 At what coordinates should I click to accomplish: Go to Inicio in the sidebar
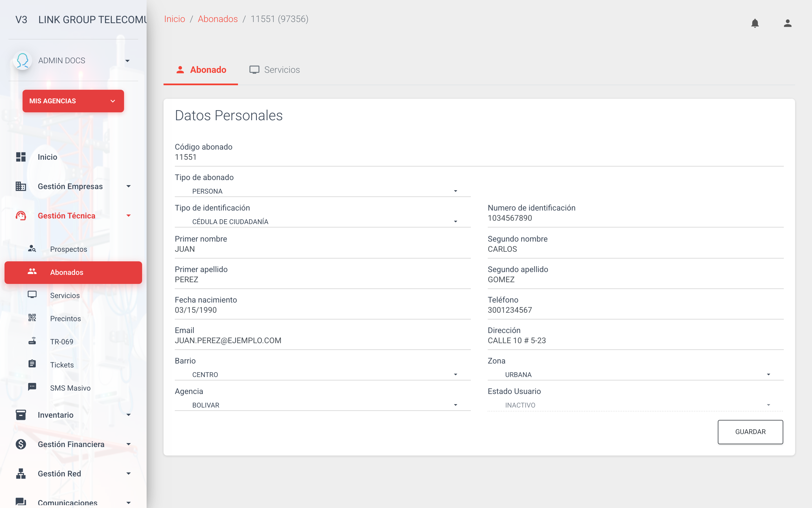(x=73, y=157)
